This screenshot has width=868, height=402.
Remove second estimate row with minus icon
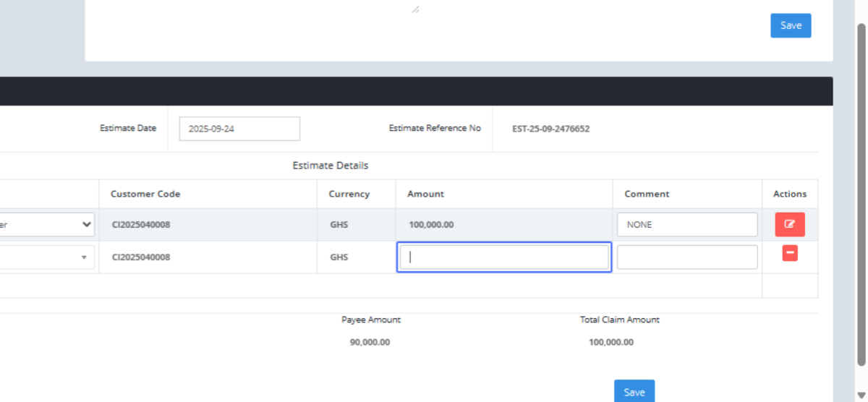tap(790, 253)
